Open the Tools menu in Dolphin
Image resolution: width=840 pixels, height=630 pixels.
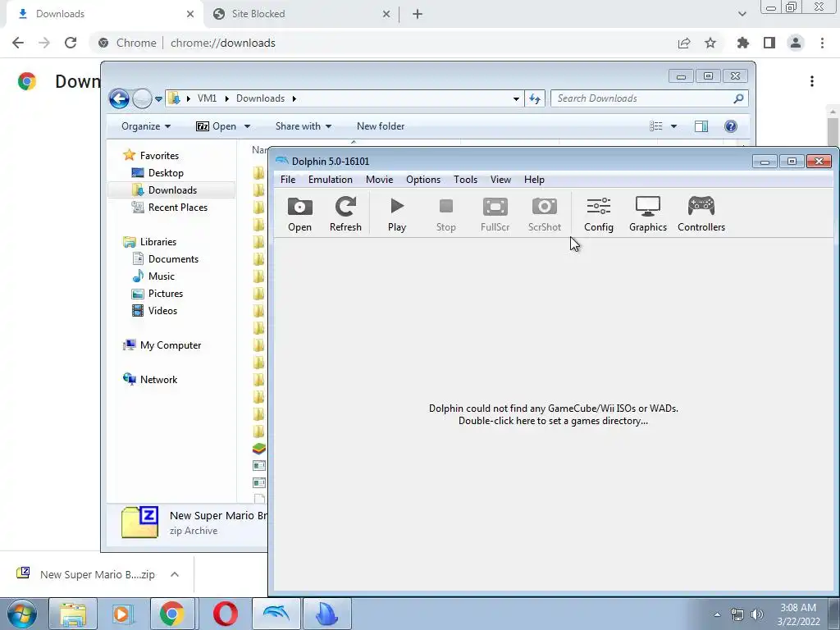(465, 180)
